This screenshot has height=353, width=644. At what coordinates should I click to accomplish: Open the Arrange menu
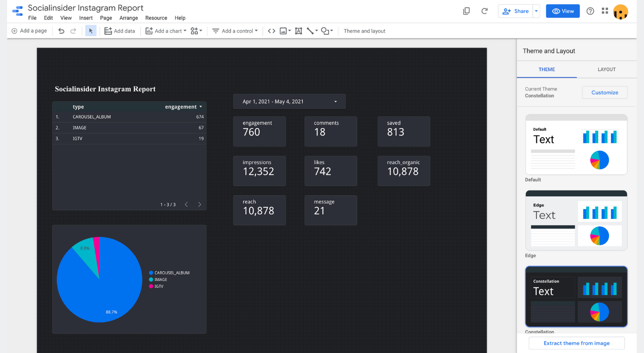coord(129,18)
